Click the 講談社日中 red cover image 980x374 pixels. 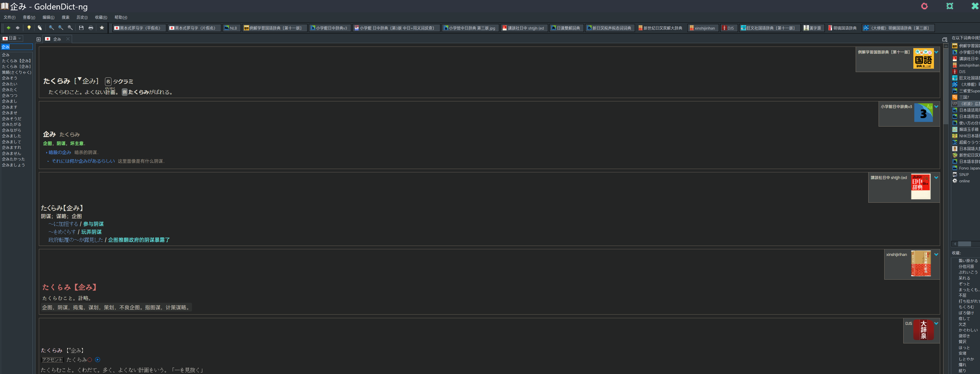(921, 187)
